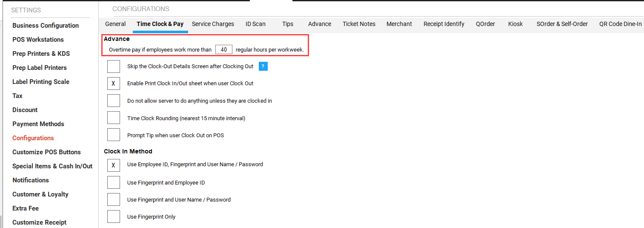644x228 pixels.
Task: Go to the ID Scan tab
Action: [x=255, y=24]
